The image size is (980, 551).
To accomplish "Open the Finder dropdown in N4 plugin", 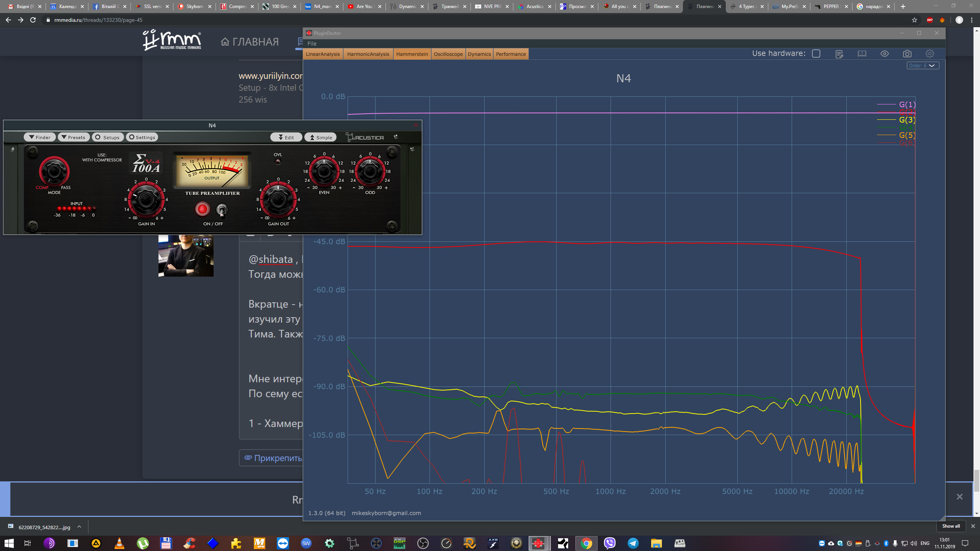I will click(x=40, y=137).
